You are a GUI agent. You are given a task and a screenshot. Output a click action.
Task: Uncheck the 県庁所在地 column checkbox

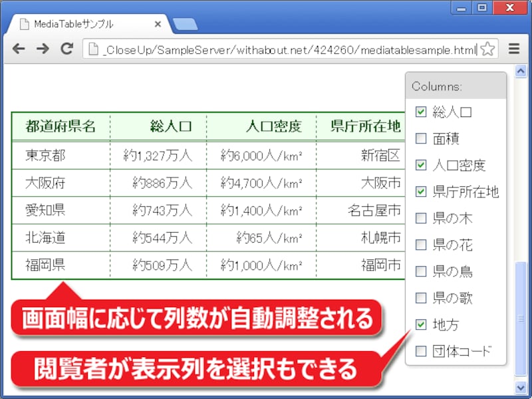point(421,192)
